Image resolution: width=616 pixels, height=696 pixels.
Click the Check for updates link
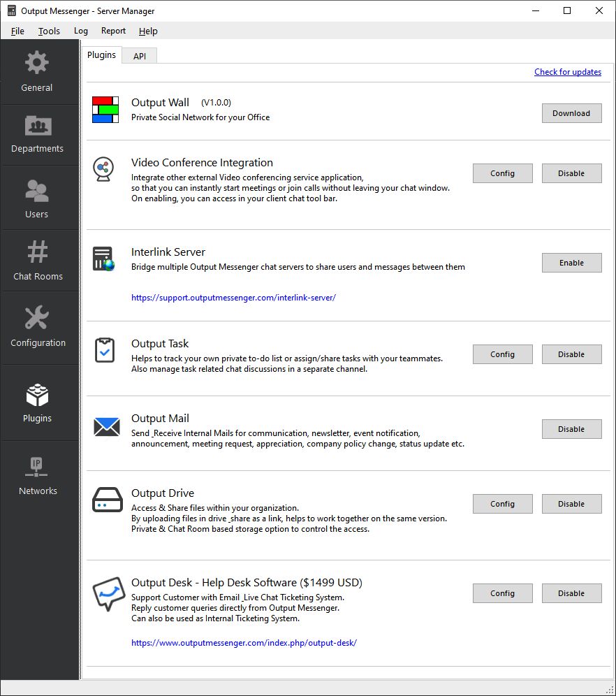568,72
